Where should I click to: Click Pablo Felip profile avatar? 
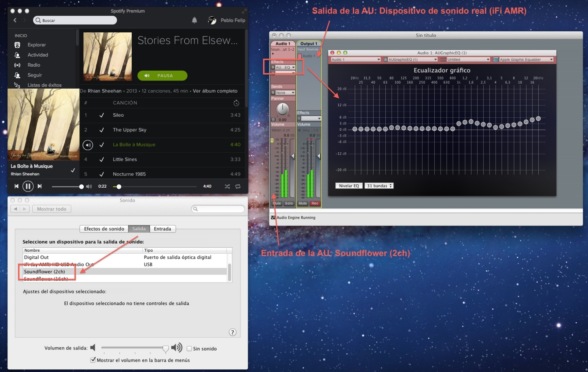[212, 20]
